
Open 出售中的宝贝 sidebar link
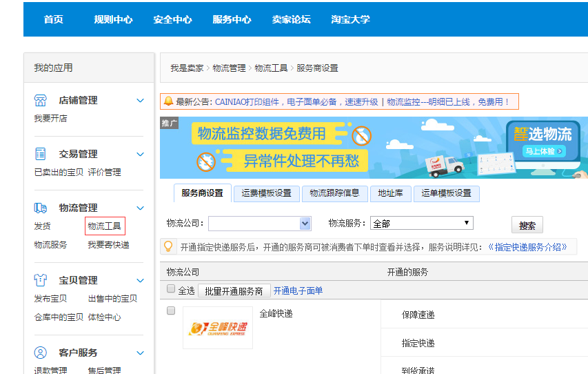pos(113,299)
